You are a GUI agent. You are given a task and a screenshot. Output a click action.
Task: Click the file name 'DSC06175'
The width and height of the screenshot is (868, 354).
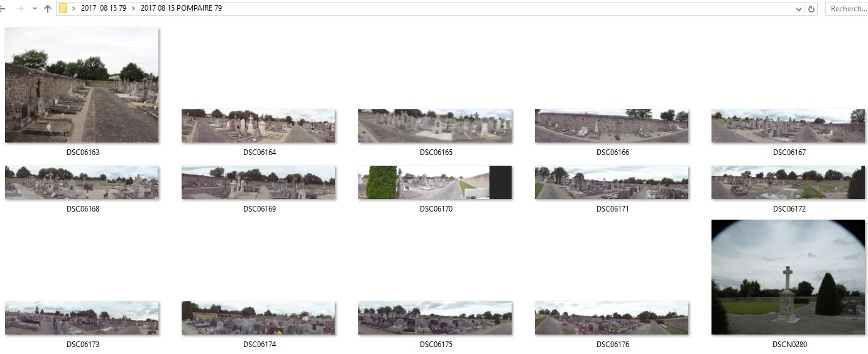(x=436, y=345)
